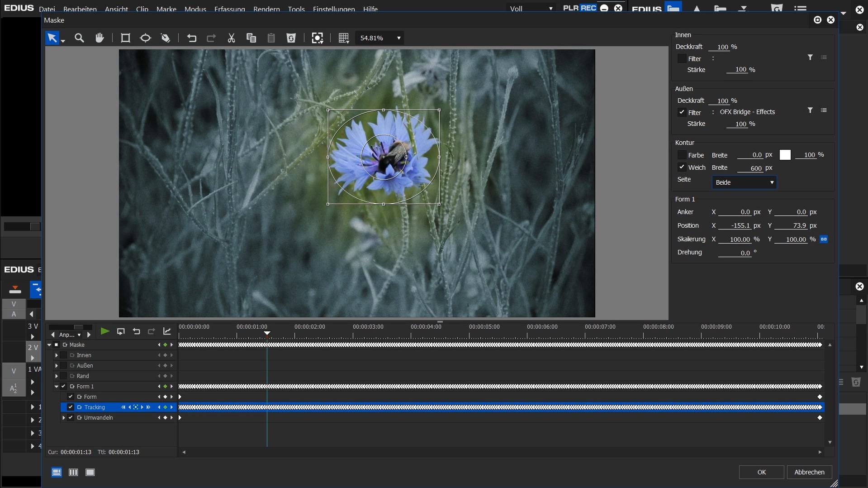This screenshot has height=488, width=868.
Task: Open the Modus menu in EDIUS
Action: (195, 9)
